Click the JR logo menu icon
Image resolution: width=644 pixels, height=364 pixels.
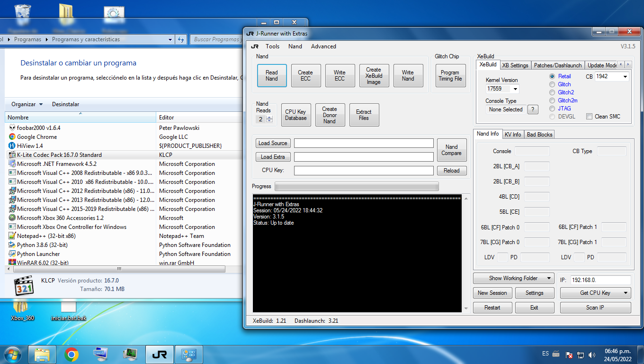pos(255,46)
